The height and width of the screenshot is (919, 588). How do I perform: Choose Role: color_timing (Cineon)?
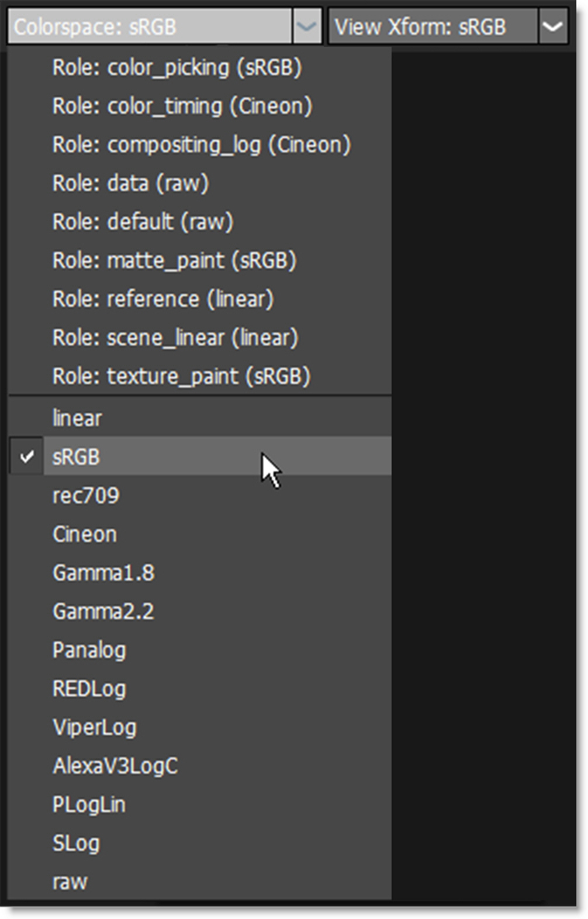pyautogui.click(x=182, y=106)
